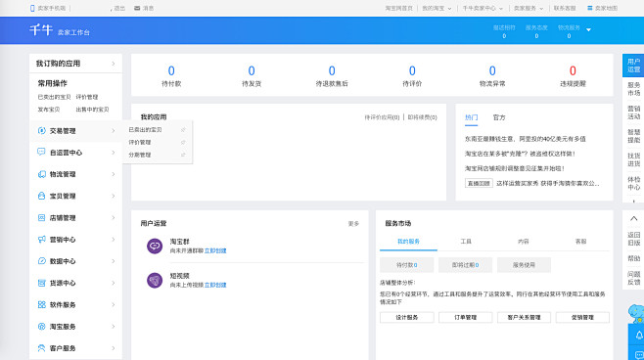This screenshot has width=644, height=360.
Task: Expand the 营销中心 chevron
Action: click(x=114, y=240)
